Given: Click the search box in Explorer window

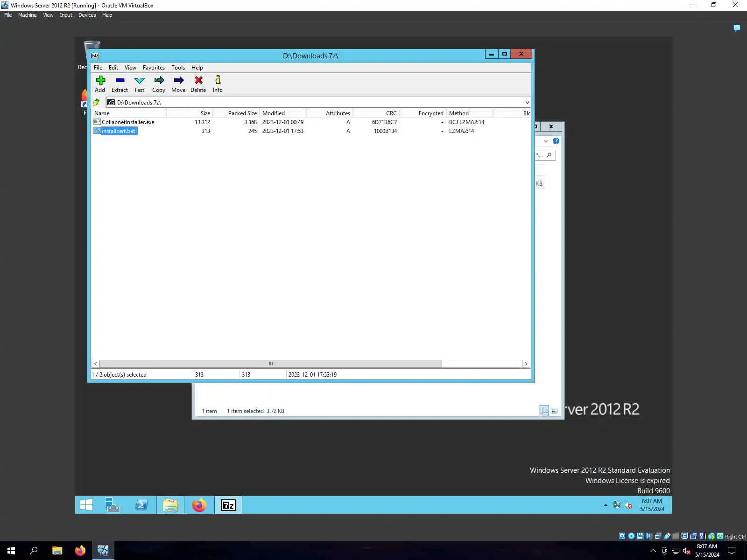Looking at the screenshot, I should tap(545, 155).
